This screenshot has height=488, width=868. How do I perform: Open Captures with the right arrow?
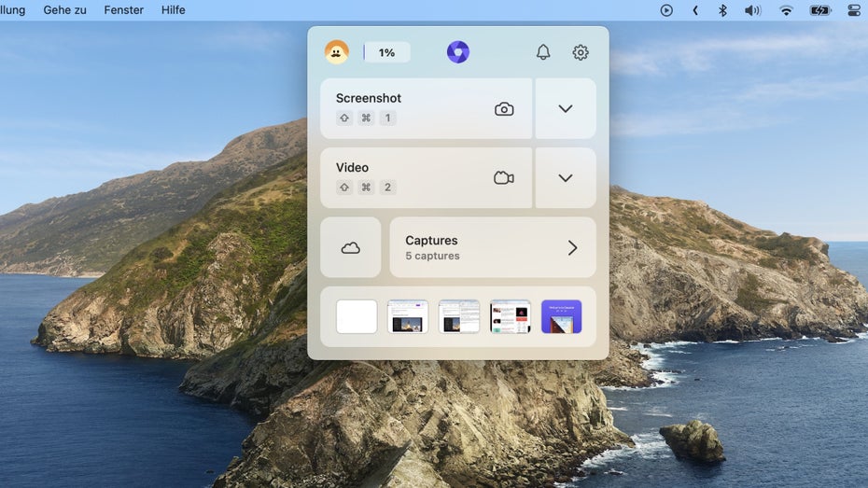[572, 248]
